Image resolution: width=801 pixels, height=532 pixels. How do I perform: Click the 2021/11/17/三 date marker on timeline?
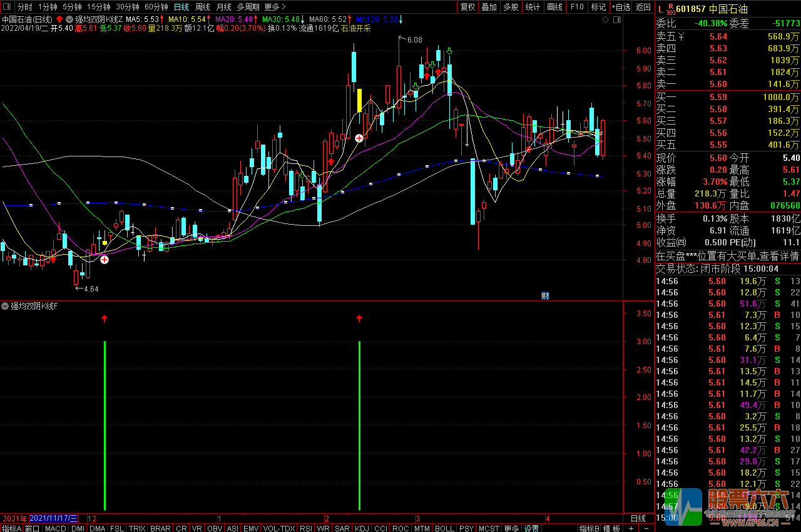click(x=54, y=518)
